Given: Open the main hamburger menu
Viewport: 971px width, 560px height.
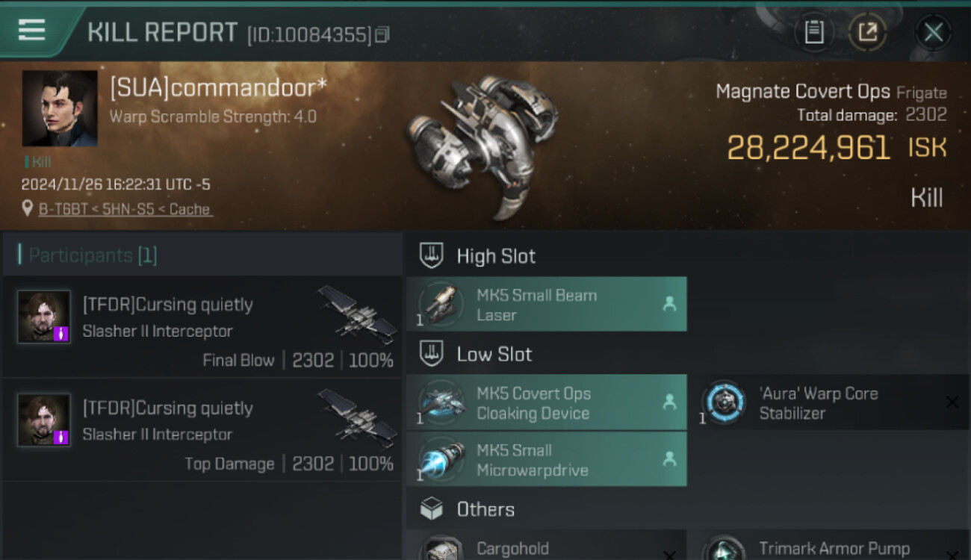Looking at the screenshot, I should [x=31, y=30].
